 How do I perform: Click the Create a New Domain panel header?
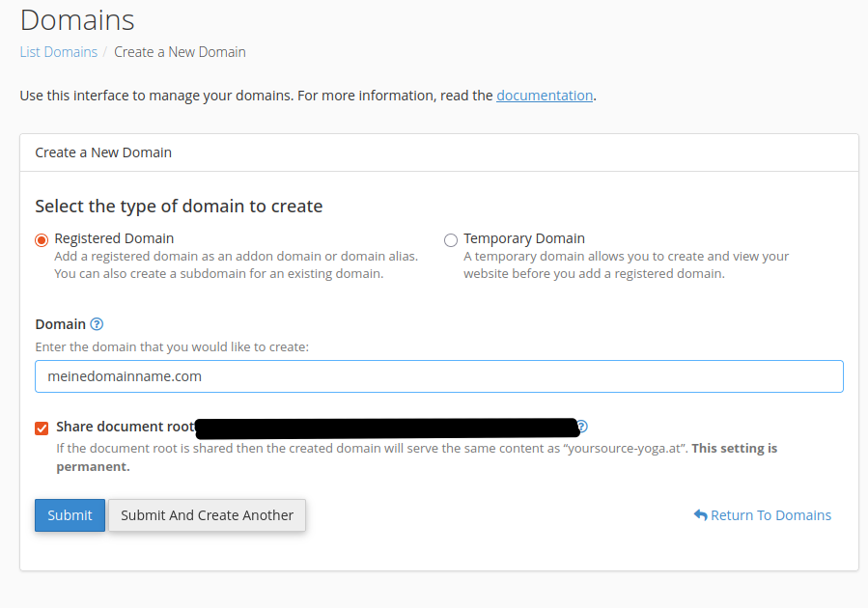(x=103, y=152)
